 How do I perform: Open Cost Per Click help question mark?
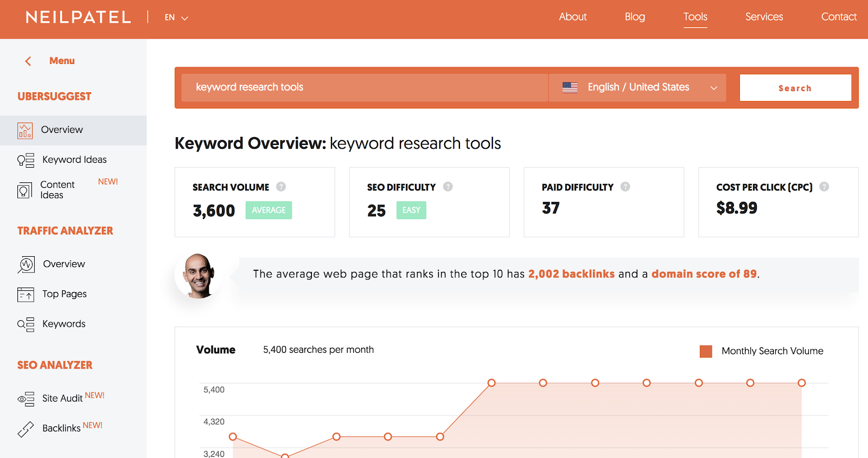[x=825, y=187]
